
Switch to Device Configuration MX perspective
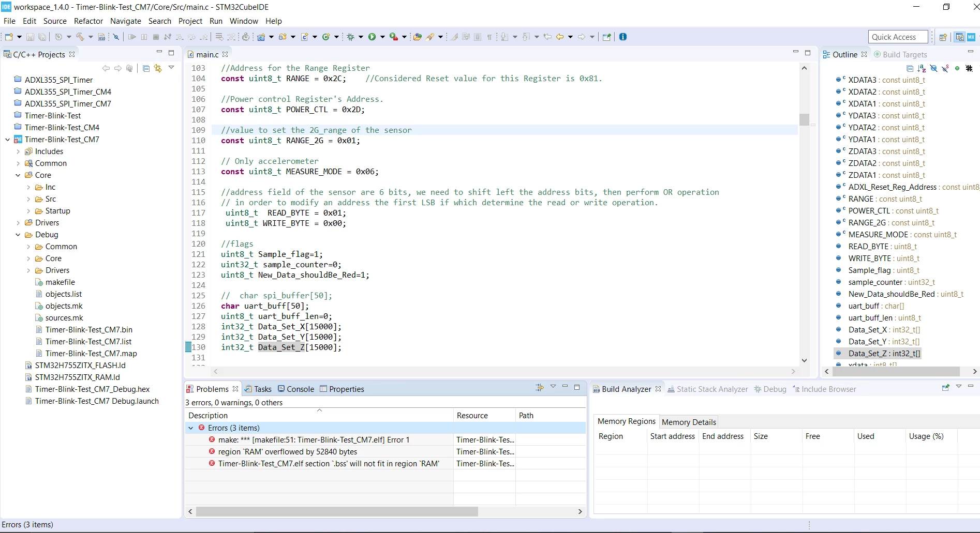click(971, 37)
